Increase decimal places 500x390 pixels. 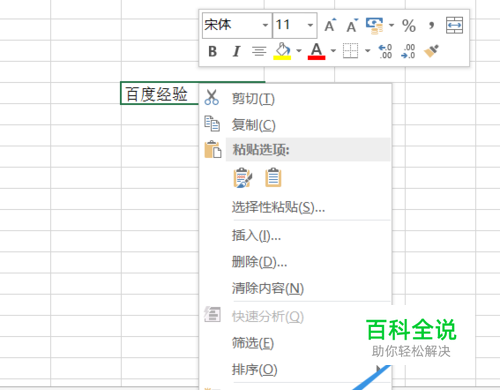(385, 51)
